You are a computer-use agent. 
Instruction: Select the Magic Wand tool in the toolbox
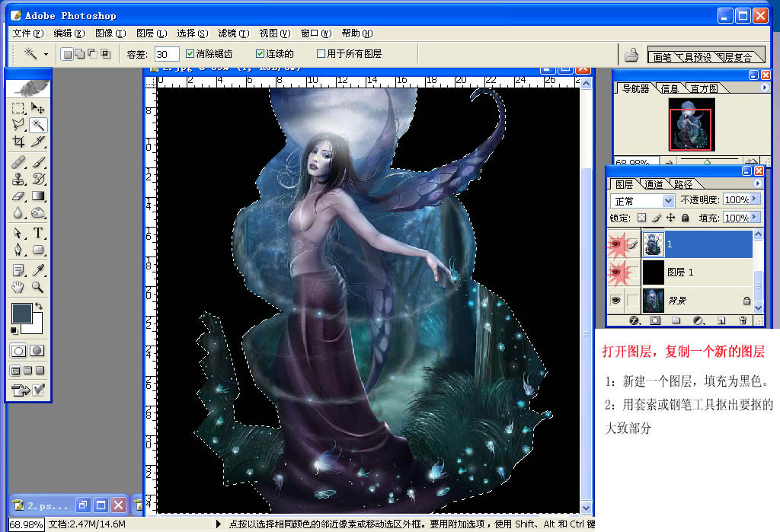[38, 125]
